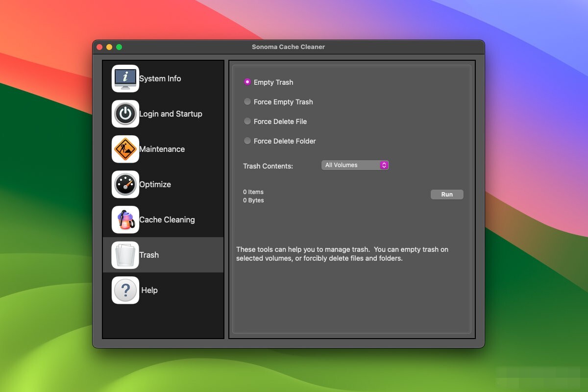Viewport: 588px width, 392px height.
Task: Open the System Info section label
Action: 160,78
